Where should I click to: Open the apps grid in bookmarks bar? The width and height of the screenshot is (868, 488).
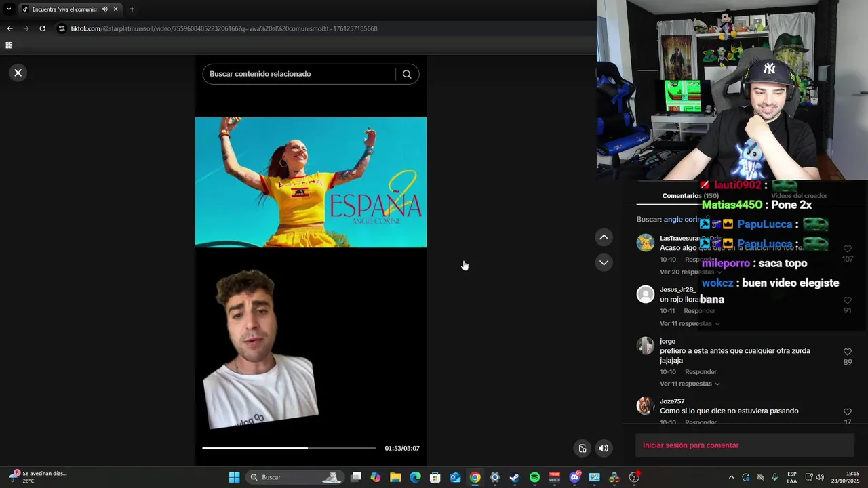pos(9,45)
